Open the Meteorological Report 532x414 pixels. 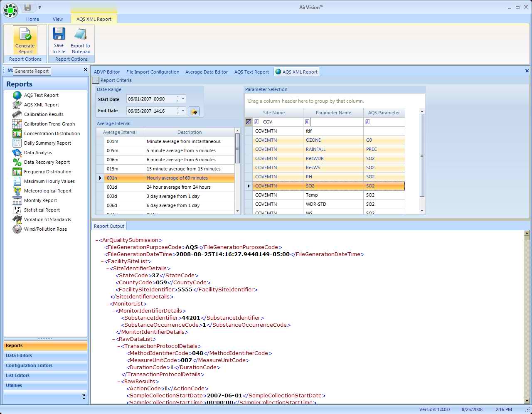48,191
